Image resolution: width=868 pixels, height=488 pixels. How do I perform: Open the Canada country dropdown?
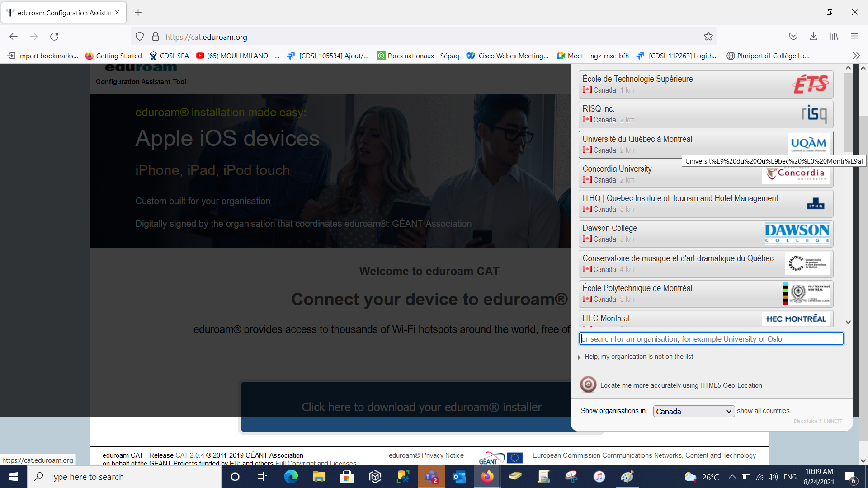pos(694,411)
